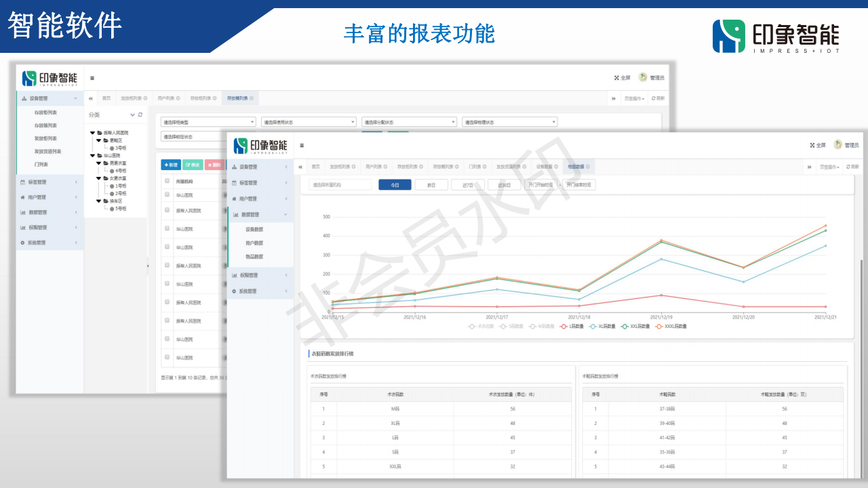Click the 昨日 filter button
The width and height of the screenshot is (868, 488).
[431, 184]
